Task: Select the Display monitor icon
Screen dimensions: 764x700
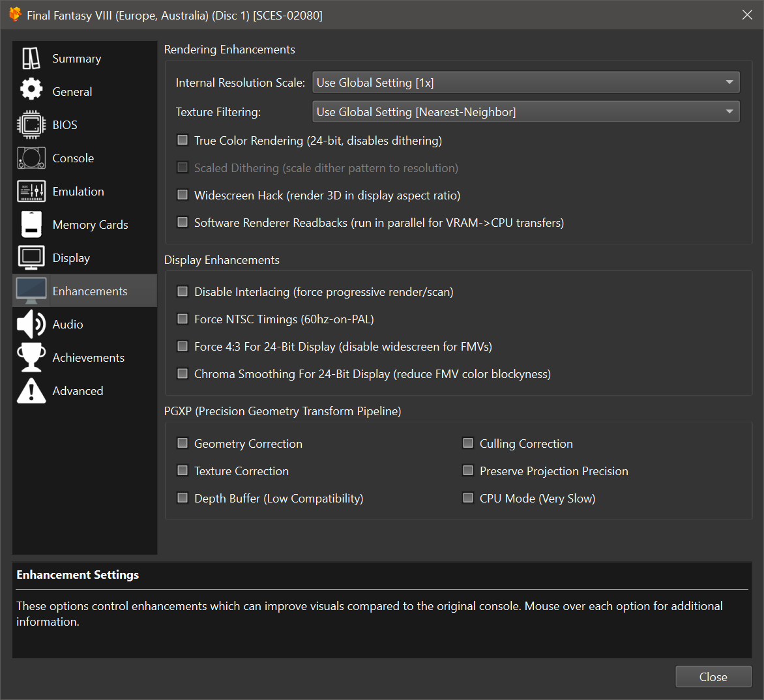Action: coord(31,257)
